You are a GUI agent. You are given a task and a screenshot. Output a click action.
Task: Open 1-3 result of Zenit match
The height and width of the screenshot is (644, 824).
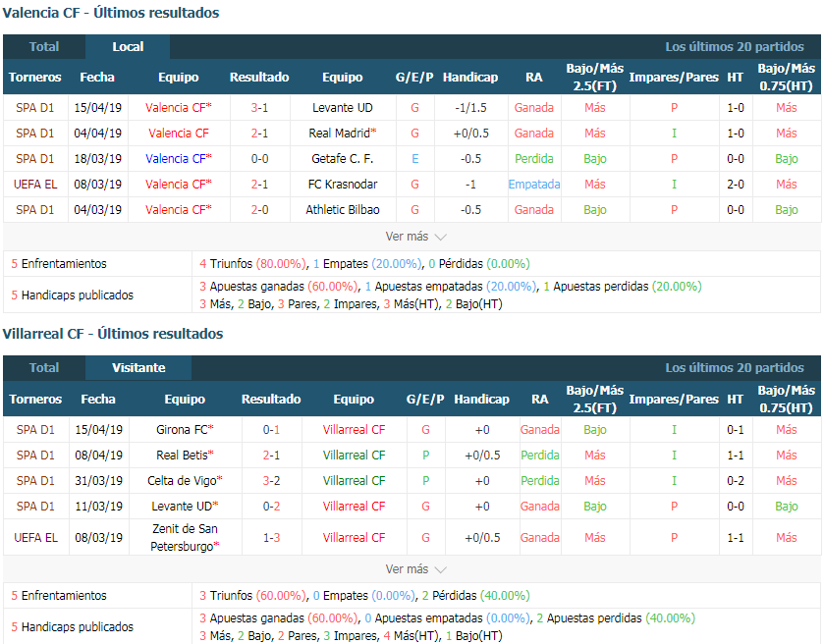point(271,537)
